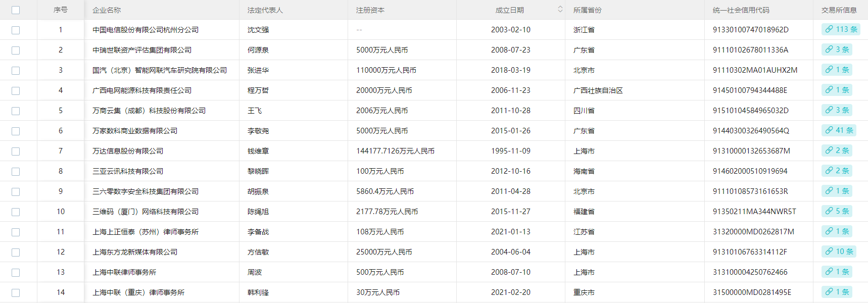
Task: Tick the select-all checkbox in the table header
Action: pyautogui.click(x=16, y=10)
